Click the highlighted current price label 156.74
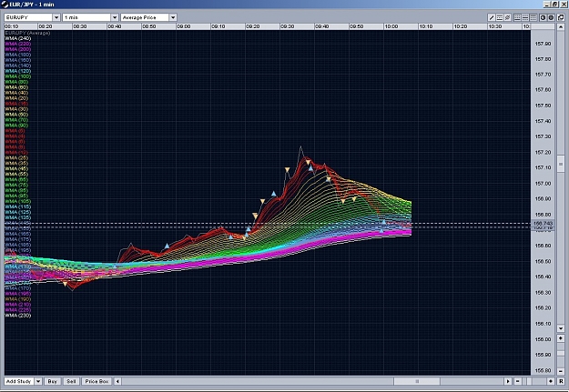The height and width of the screenshot is (392, 569). click(x=543, y=224)
